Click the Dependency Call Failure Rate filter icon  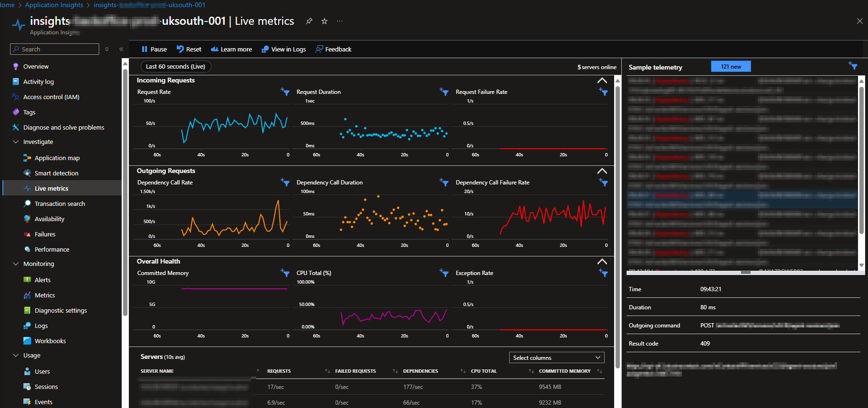coord(603,182)
